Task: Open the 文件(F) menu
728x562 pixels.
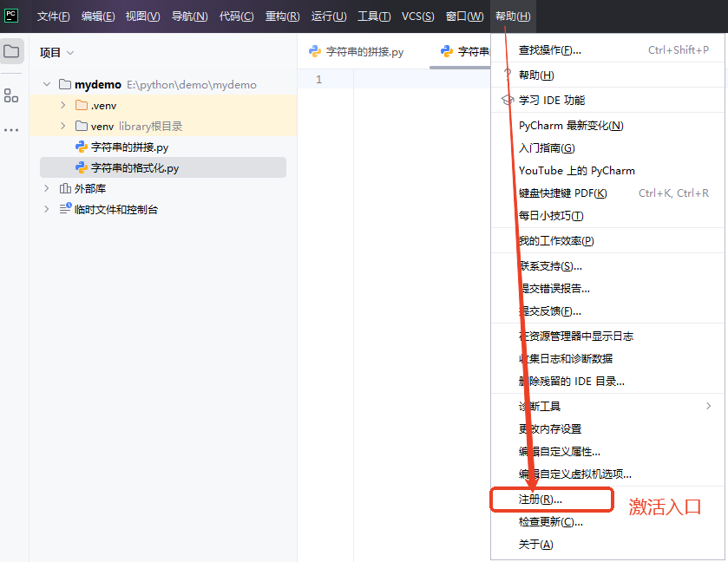Action: pos(53,16)
